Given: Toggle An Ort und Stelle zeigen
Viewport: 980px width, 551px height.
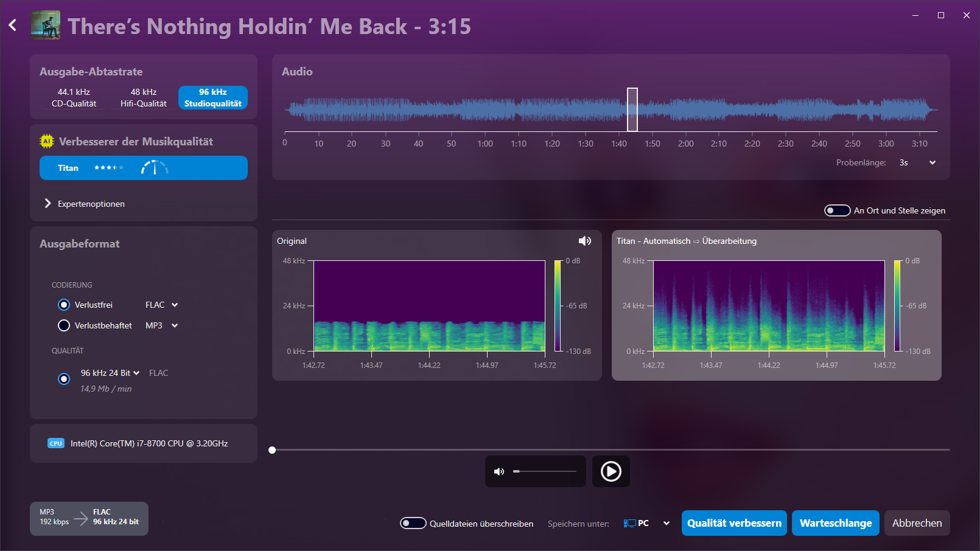Looking at the screenshot, I should click(x=837, y=210).
